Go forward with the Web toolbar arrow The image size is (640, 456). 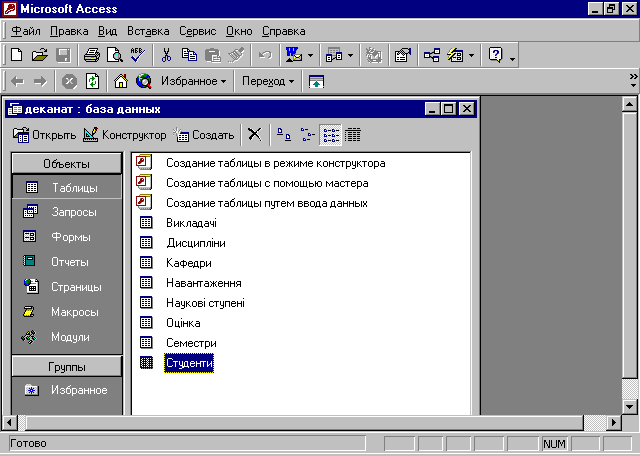click(40, 81)
